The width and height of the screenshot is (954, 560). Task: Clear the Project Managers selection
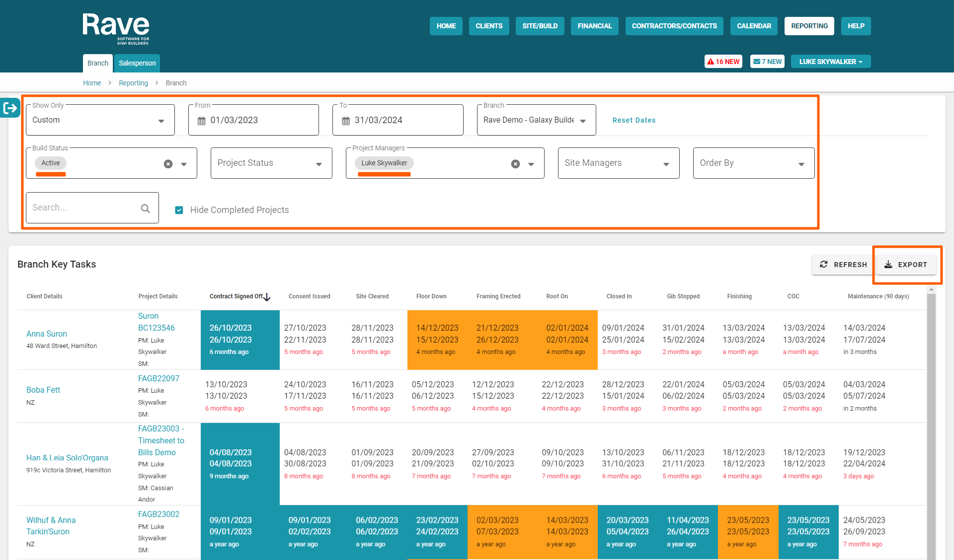(515, 164)
